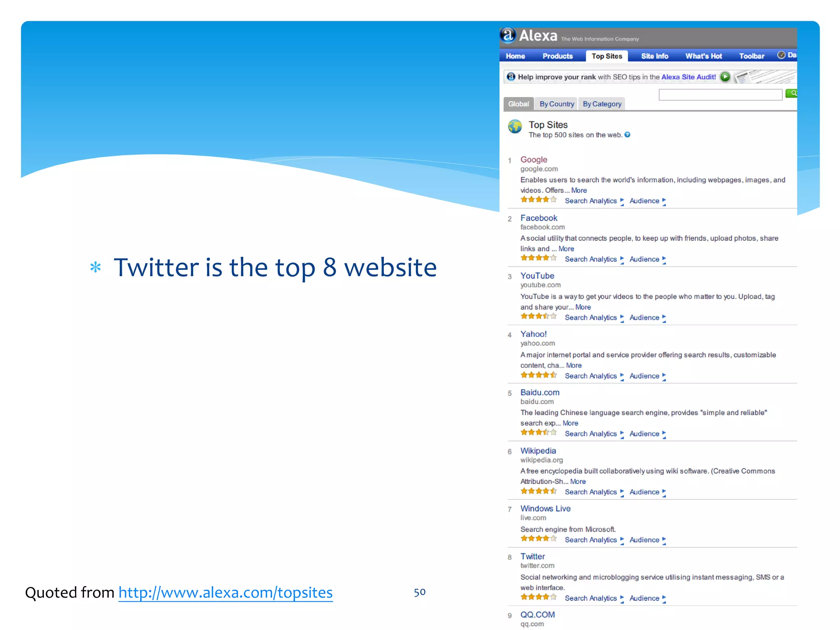The image size is (840, 630).
Task: Expand Audience for Wikipedia
Action: (647, 492)
